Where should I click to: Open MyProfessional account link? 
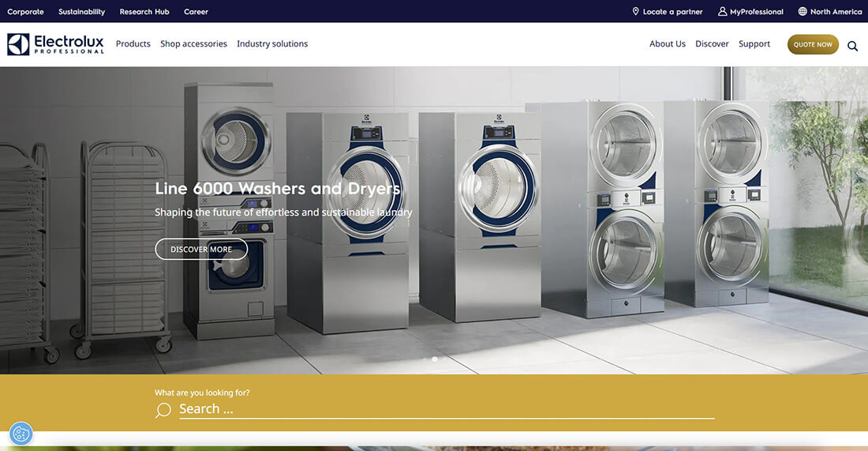tap(756, 12)
